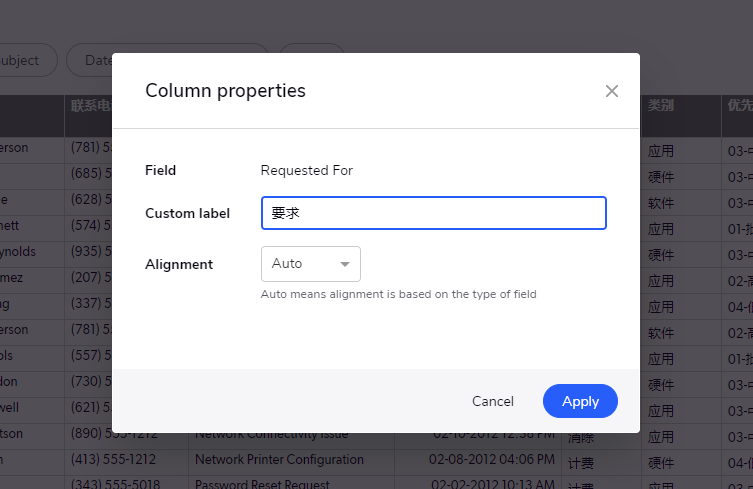The width and height of the screenshot is (753, 489).
Task: Click the ubject filter pill behind dialog
Action: point(23,60)
